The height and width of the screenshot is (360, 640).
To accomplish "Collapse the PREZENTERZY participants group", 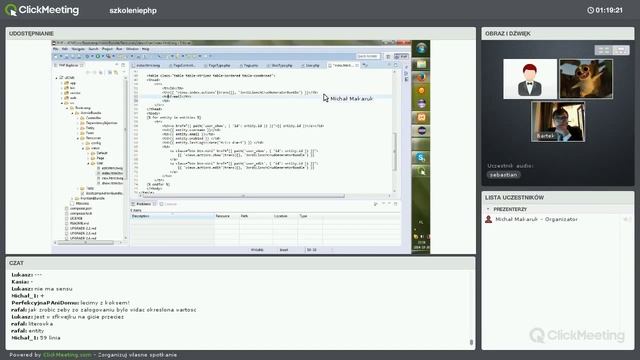I will [488, 209].
